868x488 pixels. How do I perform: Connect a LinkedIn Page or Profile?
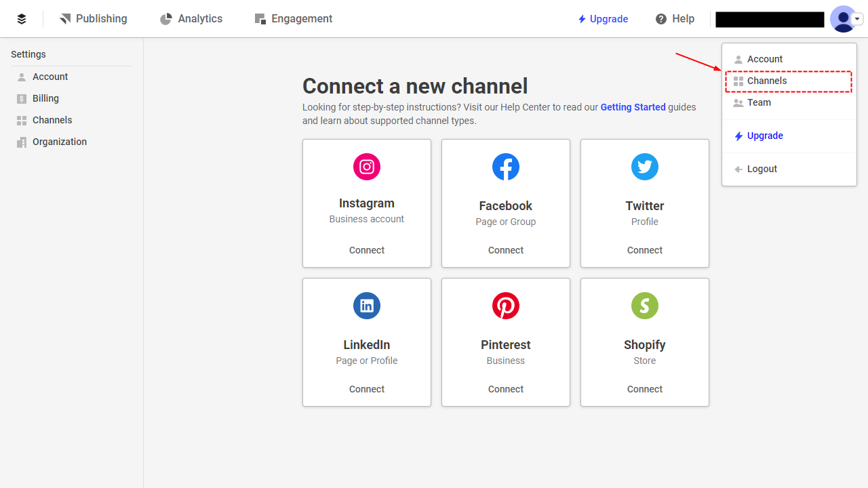tap(367, 389)
